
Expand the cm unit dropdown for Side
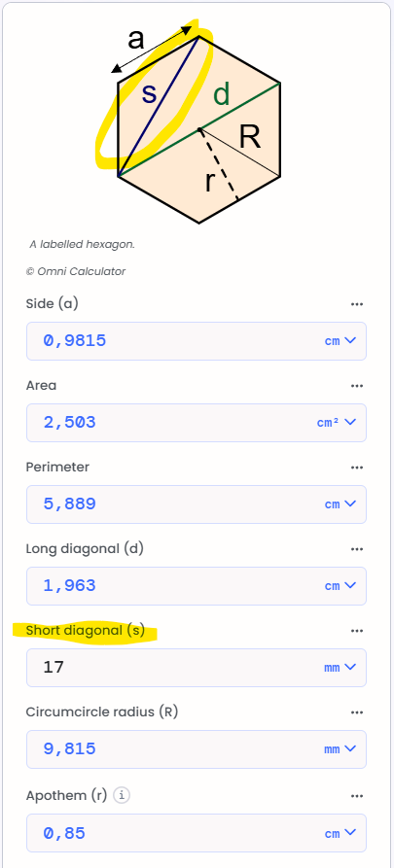coord(340,341)
